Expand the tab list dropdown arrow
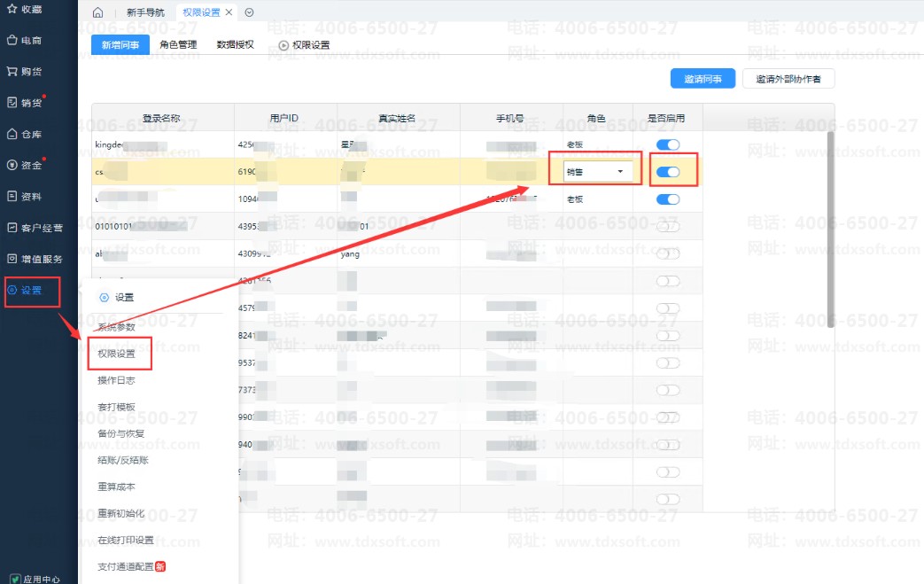The height and width of the screenshot is (584, 924). (249, 12)
